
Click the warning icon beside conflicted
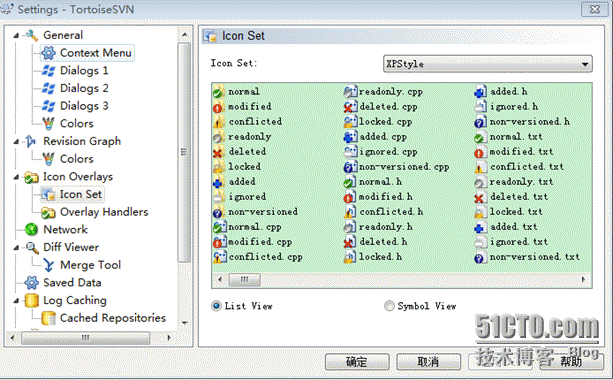tap(219, 122)
